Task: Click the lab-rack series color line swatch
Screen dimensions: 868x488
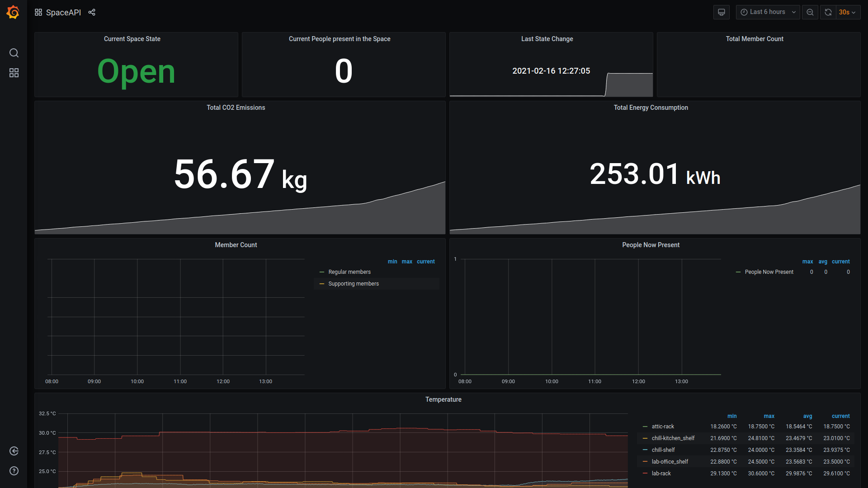Action: 645,474
